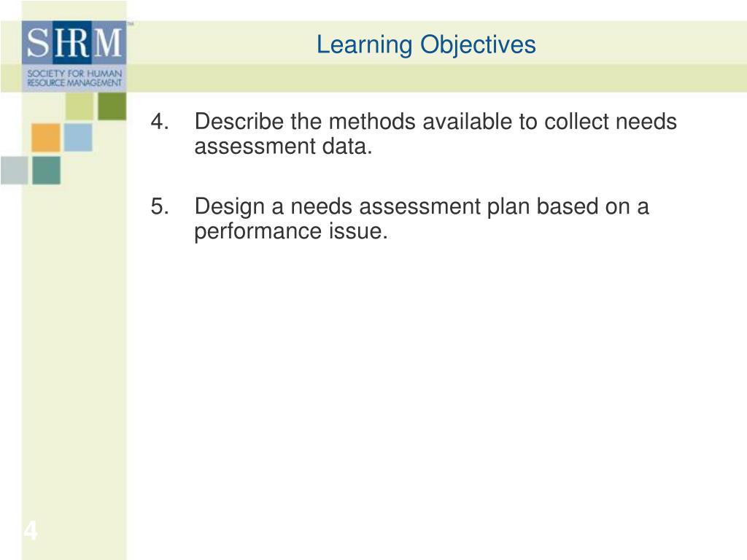Click 'Society for Human Resource Management' text

click(74, 78)
